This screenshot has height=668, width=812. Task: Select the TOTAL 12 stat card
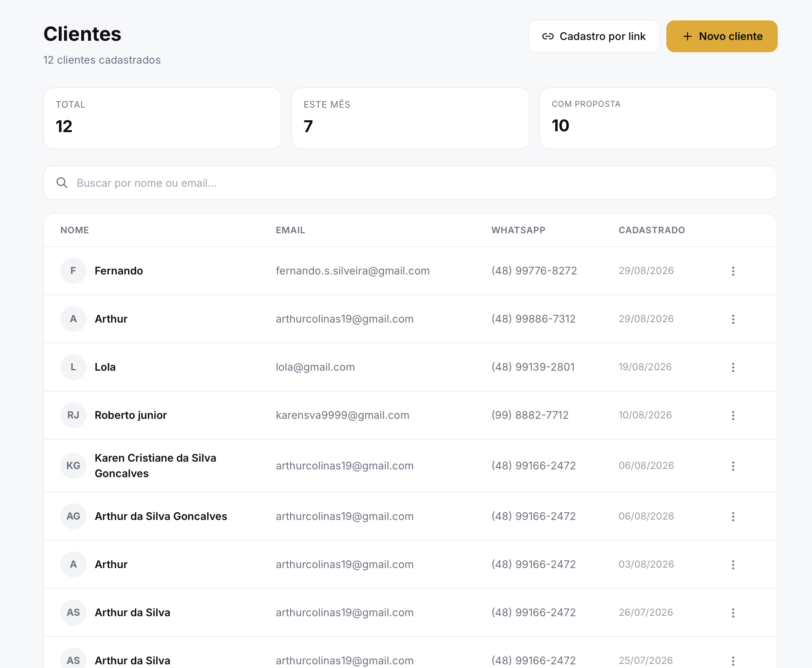[162, 118]
